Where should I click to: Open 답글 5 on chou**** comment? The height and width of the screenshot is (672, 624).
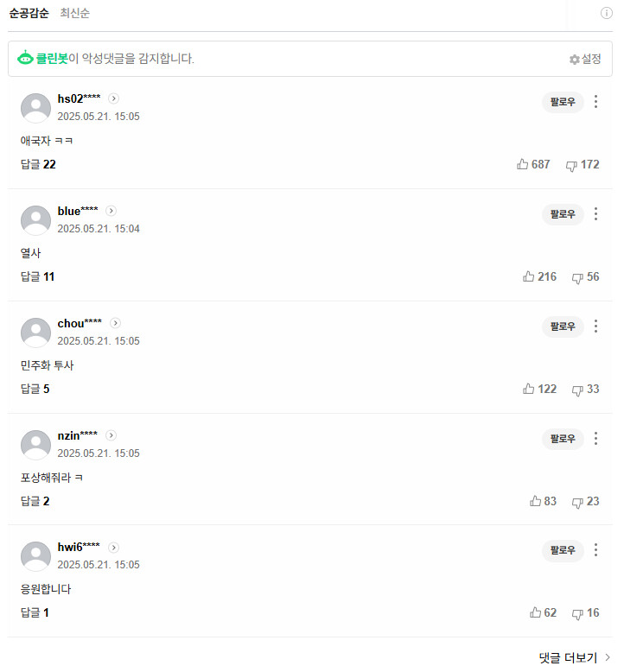pyautogui.click(x=35, y=389)
